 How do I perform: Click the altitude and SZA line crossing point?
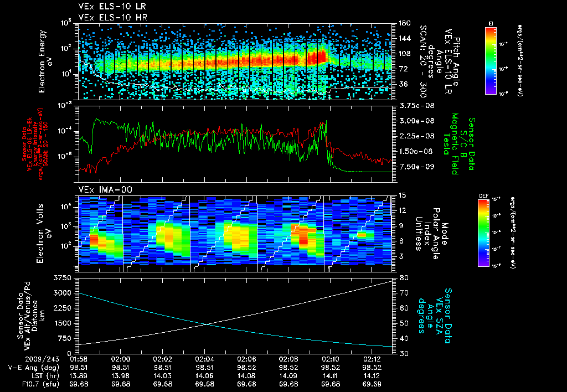pyautogui.click(x=207, y=324)
